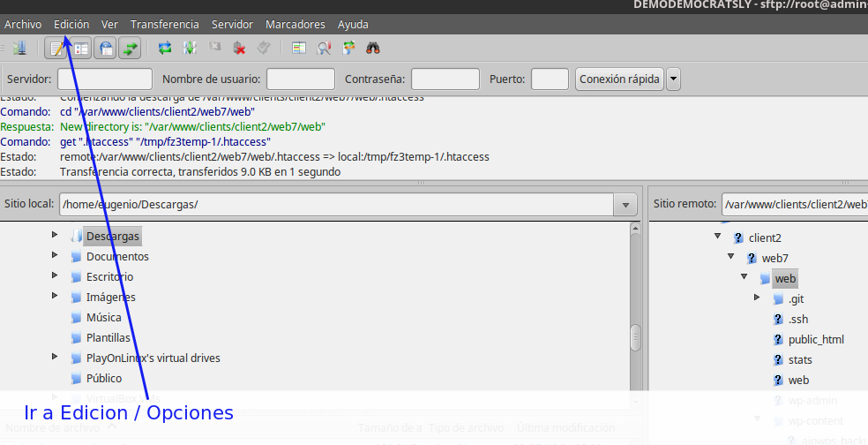Click the local tree scrollbar thumb

tap(635, 337)
